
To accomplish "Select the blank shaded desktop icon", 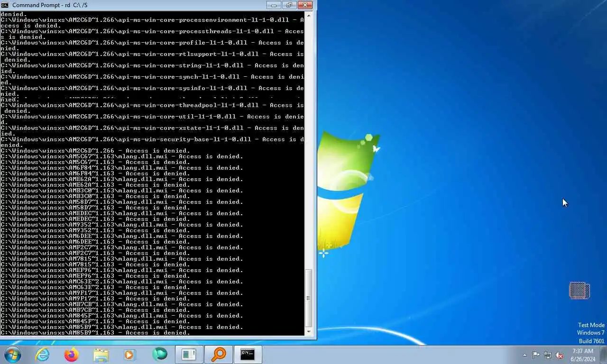I will coord(579,291).
